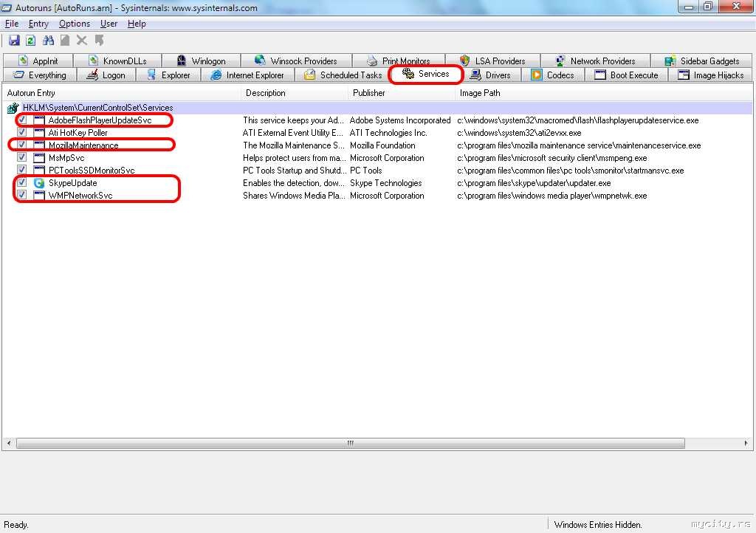Select the SkypeUpdate entry name

[x=73, y=182]
